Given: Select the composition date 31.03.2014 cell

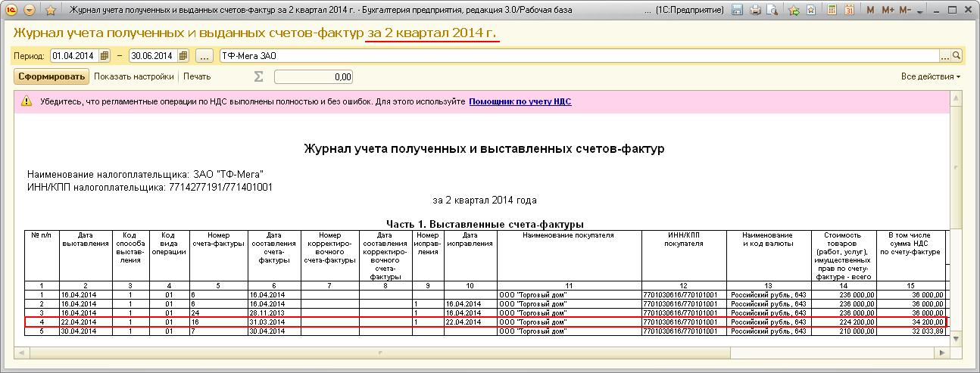Looking at the screenshot, I should pyautogui.click(x=274, y=322).
